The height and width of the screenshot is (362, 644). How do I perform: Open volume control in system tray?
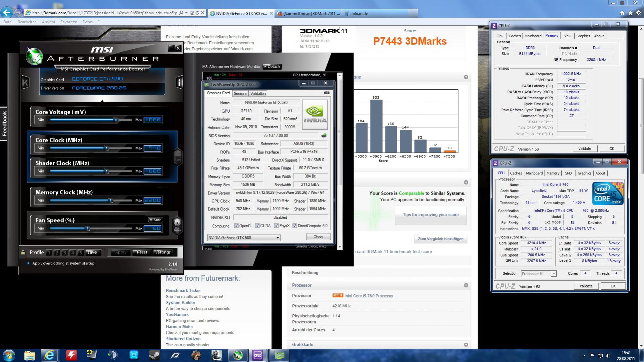coord(608,356)
